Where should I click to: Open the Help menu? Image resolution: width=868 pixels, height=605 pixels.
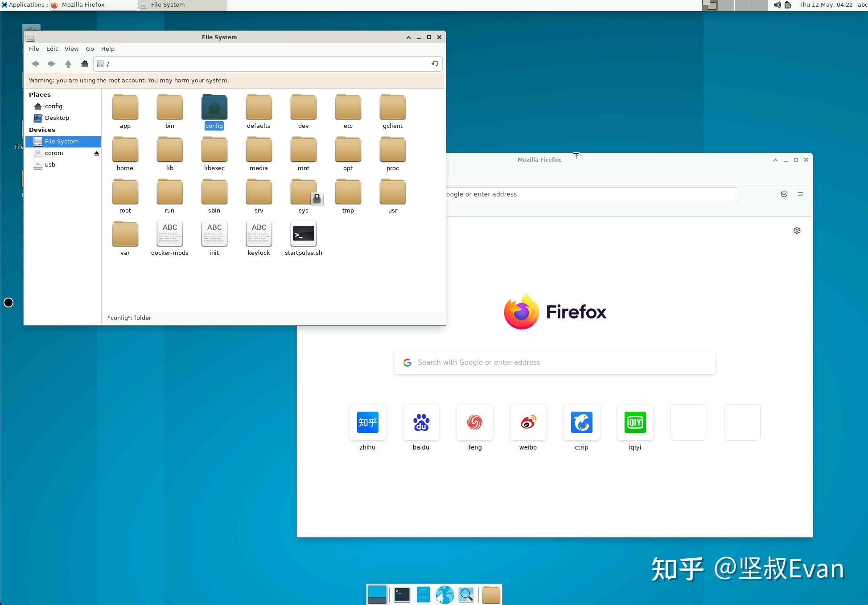[x=108, y=49]
